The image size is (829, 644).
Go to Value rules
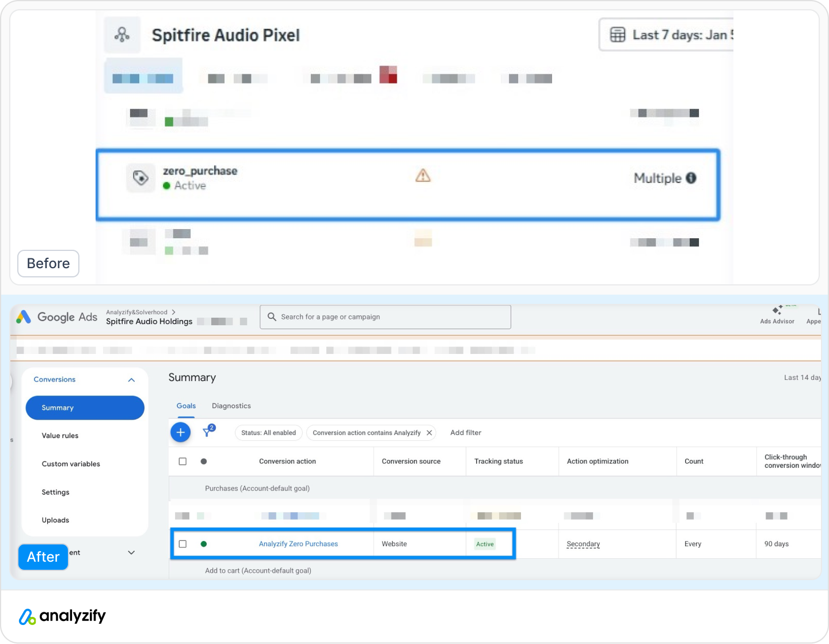tap(60, 436)
